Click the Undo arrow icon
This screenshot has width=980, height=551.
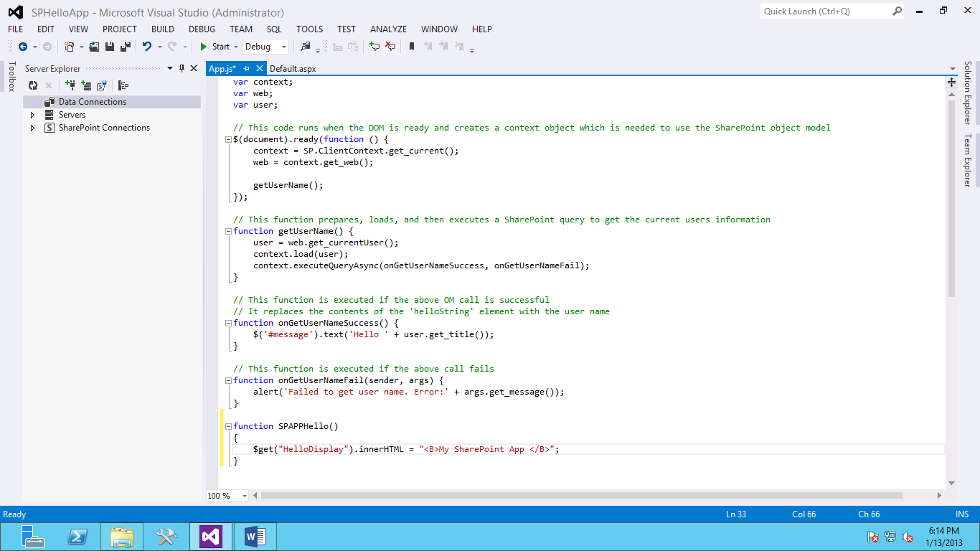pyautogui.click(x=146, y=47)
